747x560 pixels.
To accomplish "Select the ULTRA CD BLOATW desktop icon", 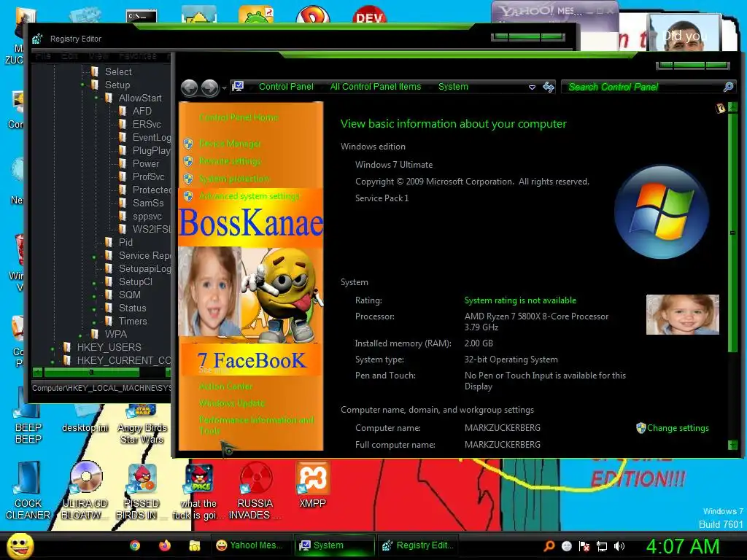I will [x=85, y=491].
